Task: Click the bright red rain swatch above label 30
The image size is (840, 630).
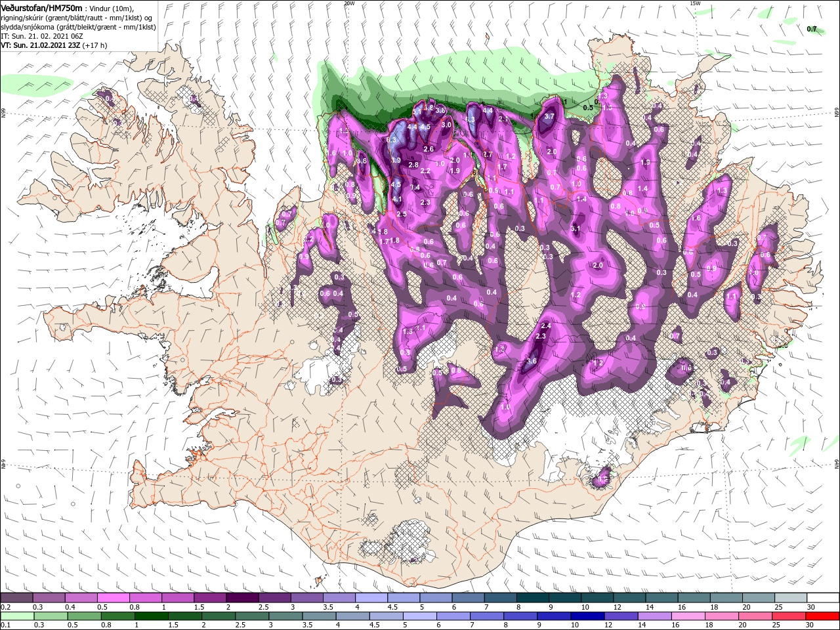Action: [x=823, y=616]
